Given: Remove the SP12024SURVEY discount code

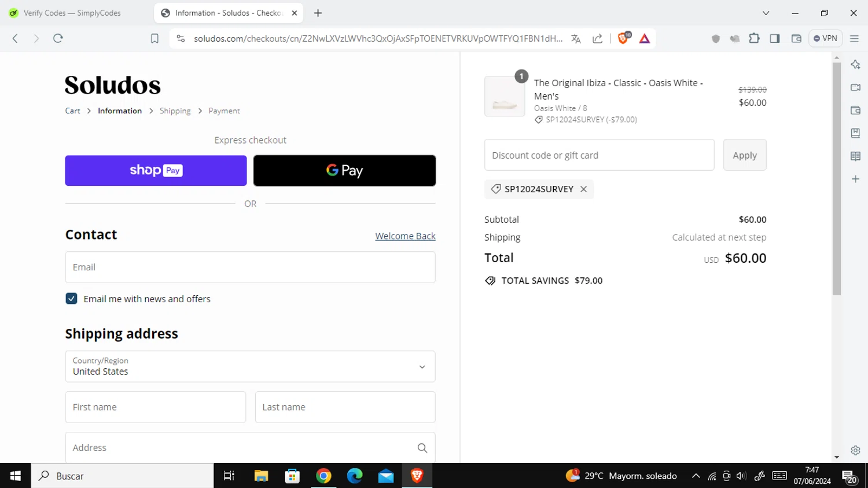Looking at the screenshot, I should pyautogui.click(x=583, y=189).
